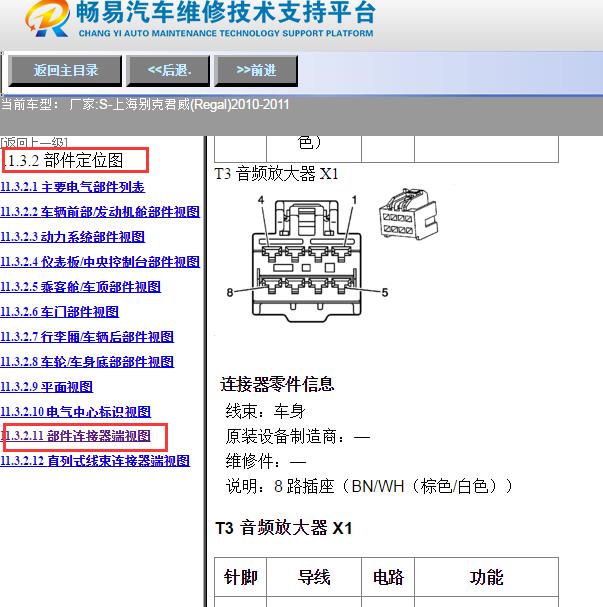Open 11.3.2.10 电气中心标识视图 link
This screenshot has width=603, height=607.
click(x=75, y=412)
